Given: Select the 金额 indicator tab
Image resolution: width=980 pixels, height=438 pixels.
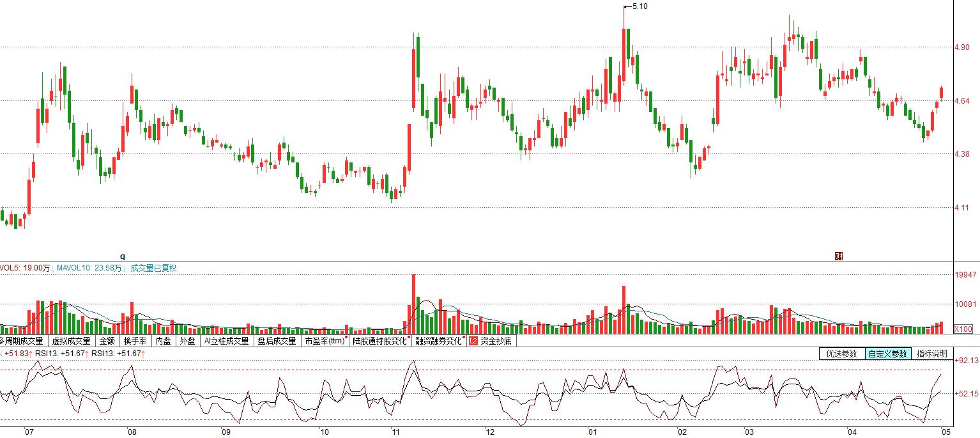Looking at the screenshot, I should (107, 341).
